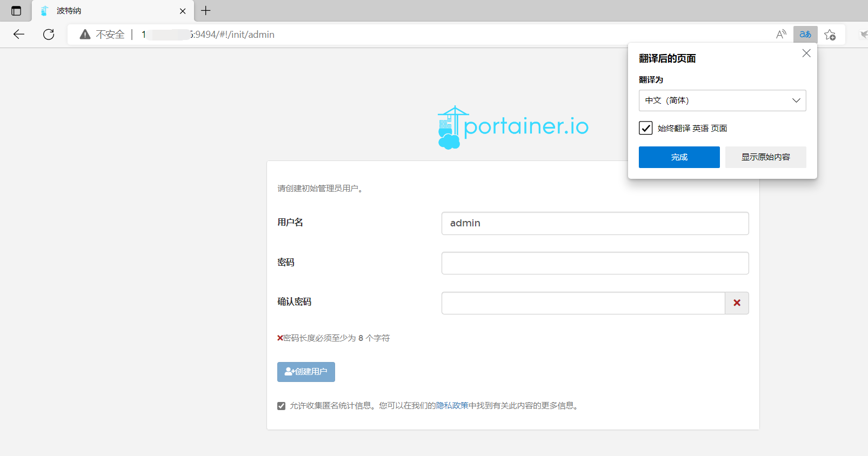Click the 创建用户 button

(x=306, y=372)
